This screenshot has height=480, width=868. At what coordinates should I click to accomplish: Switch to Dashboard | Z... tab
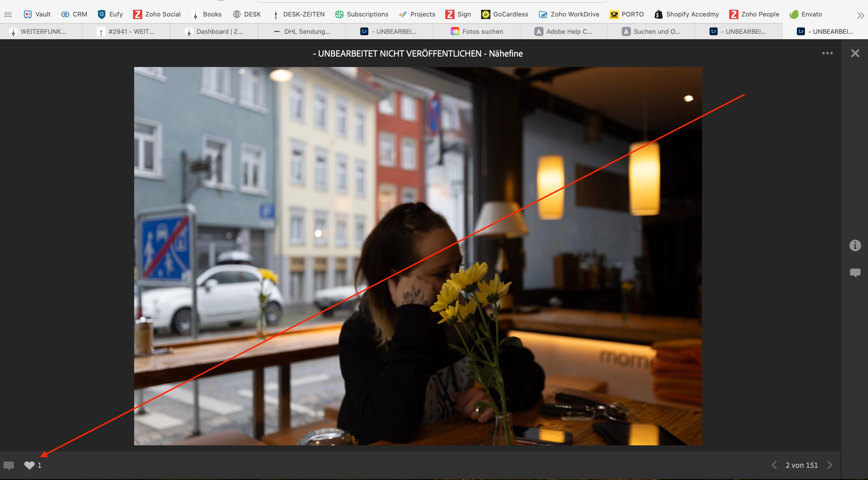[x=214, y=32]
